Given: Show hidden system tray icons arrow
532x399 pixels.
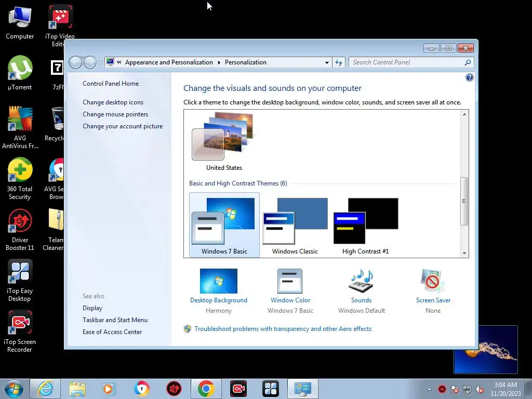Looking at the screenshot, I should [429, 389].
